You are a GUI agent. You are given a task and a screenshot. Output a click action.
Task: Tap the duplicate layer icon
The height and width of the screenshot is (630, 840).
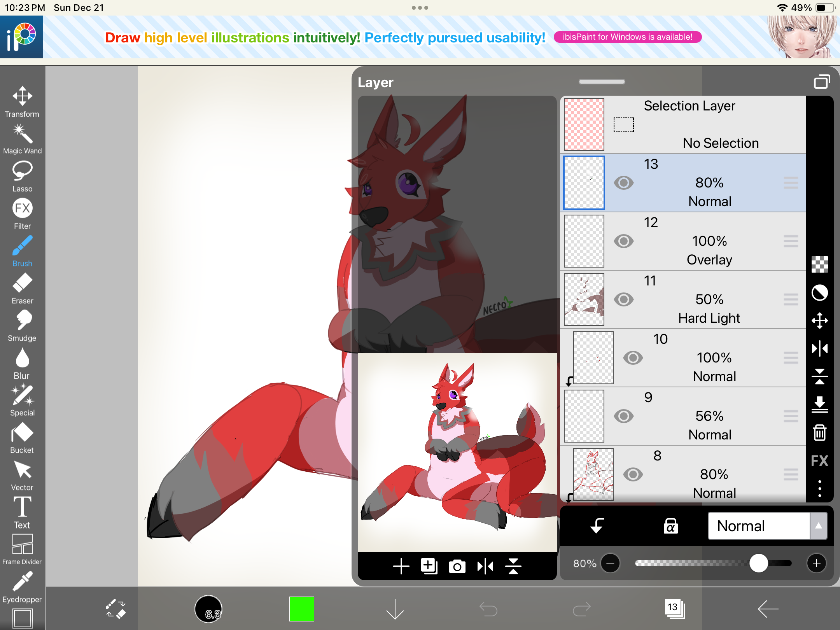[x=429, y=566]
